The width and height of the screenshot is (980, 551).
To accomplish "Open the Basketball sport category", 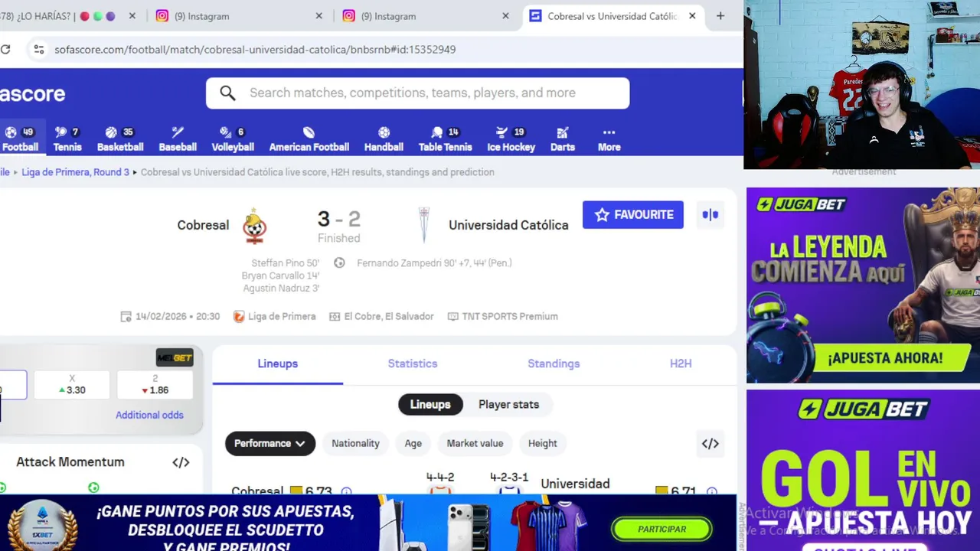I will point(119,139).
